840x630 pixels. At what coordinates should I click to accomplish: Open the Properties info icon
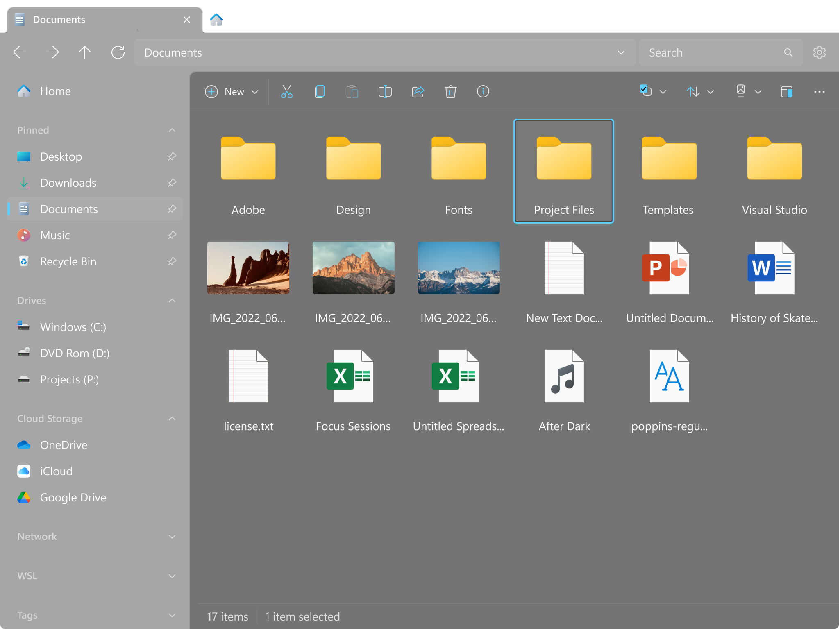(483, 92)
